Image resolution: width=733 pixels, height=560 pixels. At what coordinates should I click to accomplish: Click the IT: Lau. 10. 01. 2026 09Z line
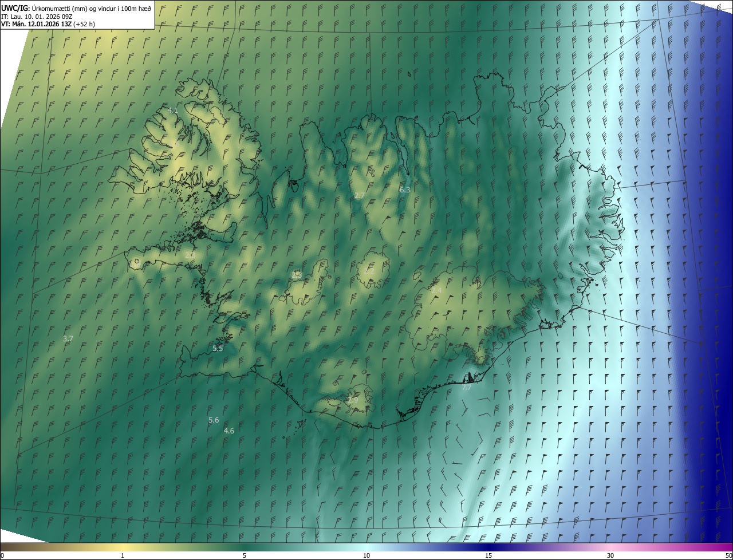38,16
